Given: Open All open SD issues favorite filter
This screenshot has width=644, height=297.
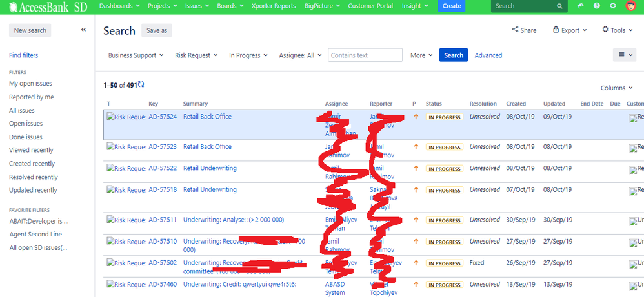Looking at the screenshot, I should [38, 247].
